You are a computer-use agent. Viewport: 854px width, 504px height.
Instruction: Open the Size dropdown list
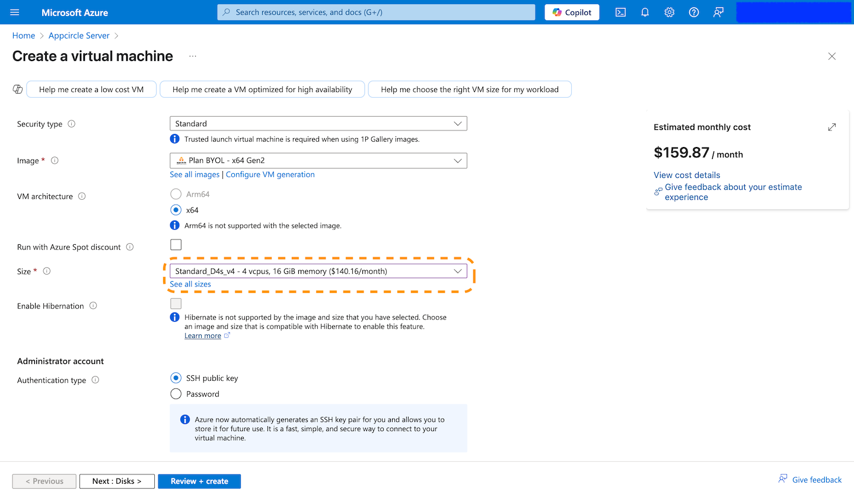(318, 271)
